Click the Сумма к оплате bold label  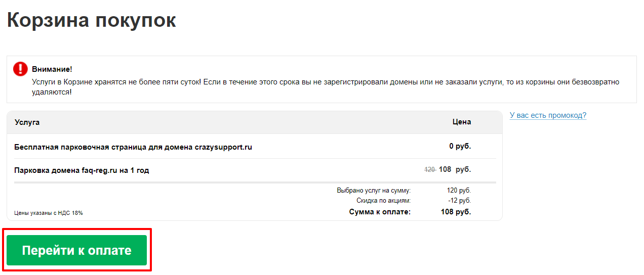(380, 212)
